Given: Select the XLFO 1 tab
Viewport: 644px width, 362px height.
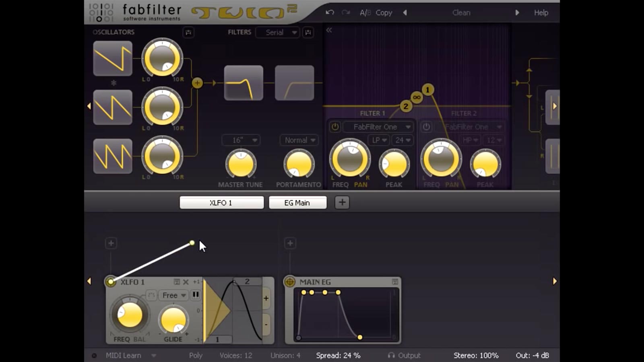Looking at the screenshot, I should (221, 202).
